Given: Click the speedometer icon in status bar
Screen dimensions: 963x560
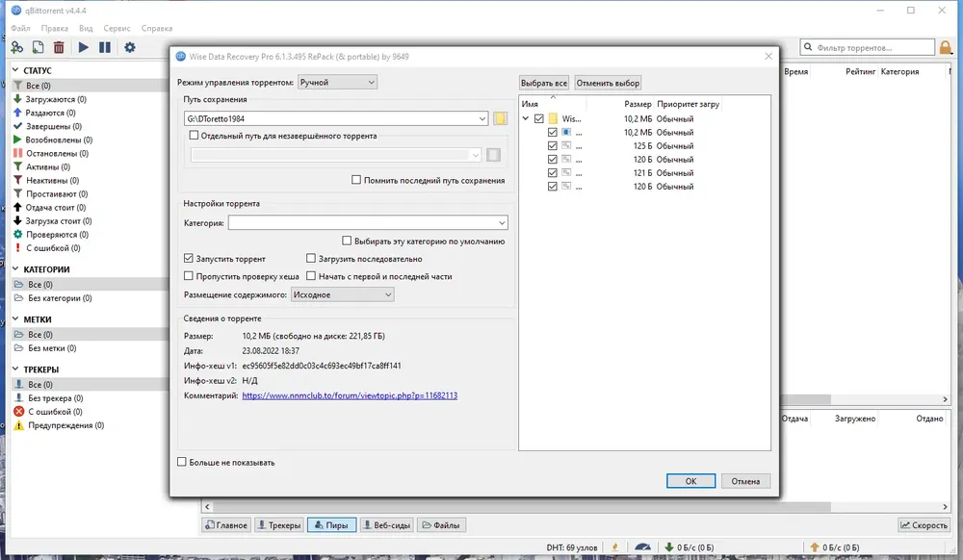Looking at the screenshot, I should (643, 547).
